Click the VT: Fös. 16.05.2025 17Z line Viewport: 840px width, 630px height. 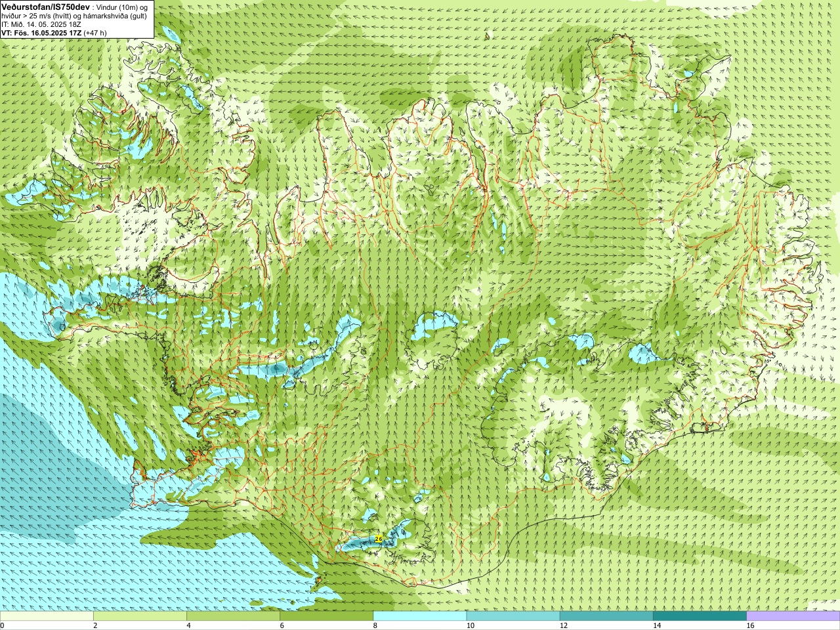[x=41, y=32]
